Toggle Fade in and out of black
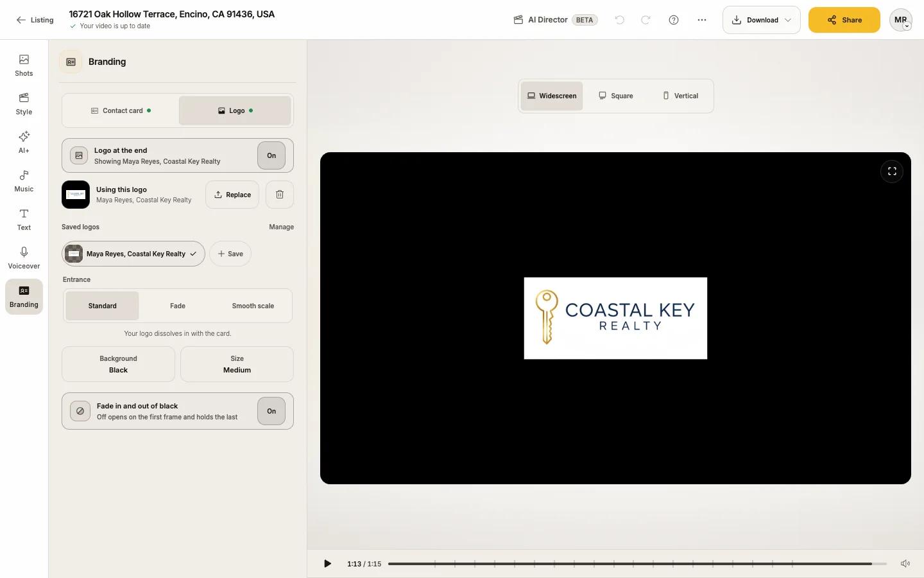This screenshot has width=924, height=578. click(271, 411)
